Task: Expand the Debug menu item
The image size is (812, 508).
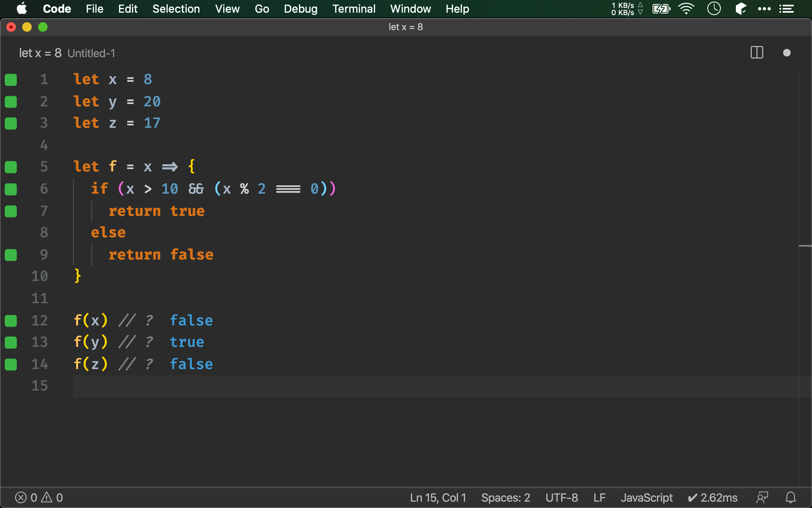Action: [300, 8]
